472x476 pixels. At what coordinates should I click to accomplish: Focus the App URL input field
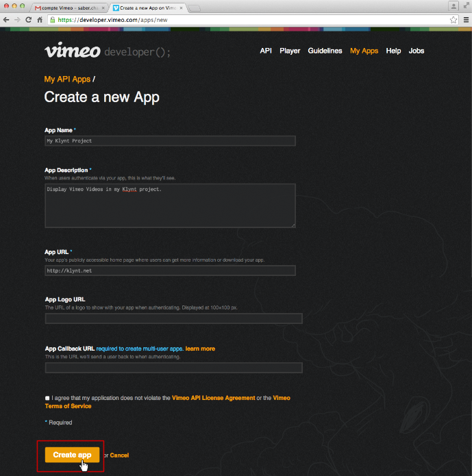coord(170,271)
